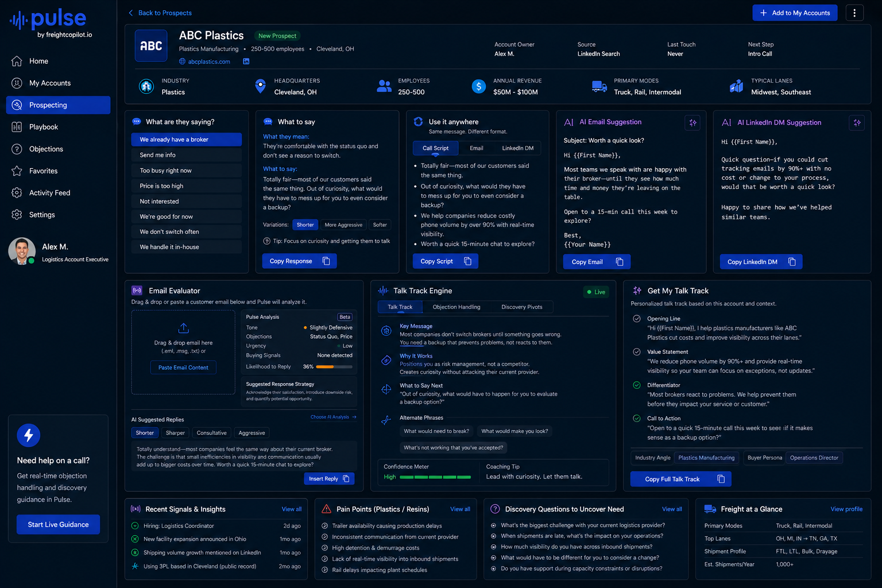Switch to the Email tab in Use it anywhere
882x588 pixels.
(477, 148)
